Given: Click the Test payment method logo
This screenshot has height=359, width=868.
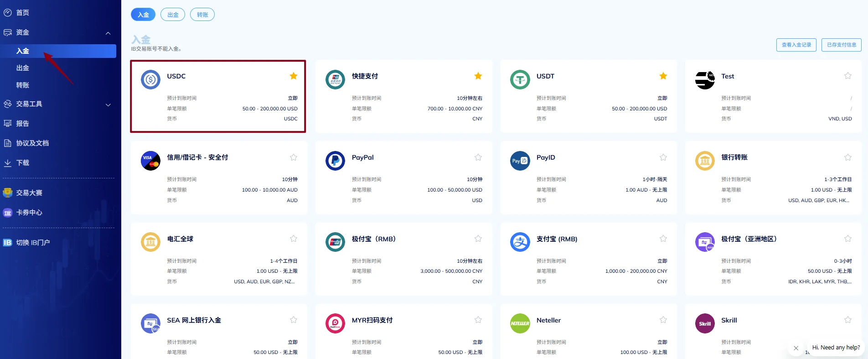Looking at the screenshot, I should (x=705, y=80).
